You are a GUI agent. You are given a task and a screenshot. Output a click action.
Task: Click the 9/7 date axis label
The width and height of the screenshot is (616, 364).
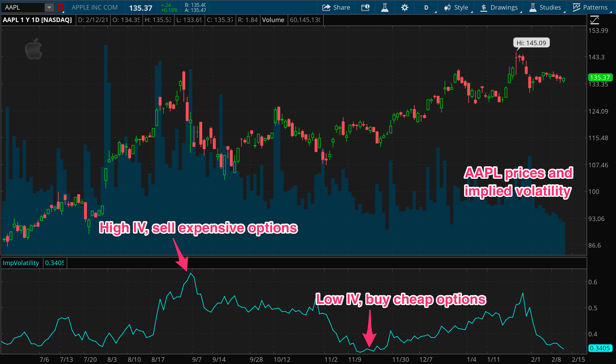(197, 359)
